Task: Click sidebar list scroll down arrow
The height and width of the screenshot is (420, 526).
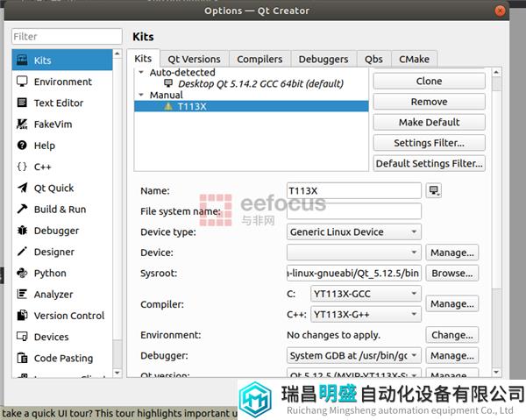Action: [117, 373]
